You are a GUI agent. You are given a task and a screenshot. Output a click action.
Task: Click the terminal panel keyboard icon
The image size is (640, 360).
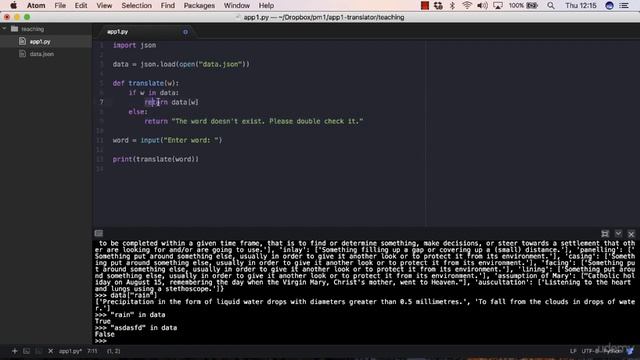click(99, 233)
